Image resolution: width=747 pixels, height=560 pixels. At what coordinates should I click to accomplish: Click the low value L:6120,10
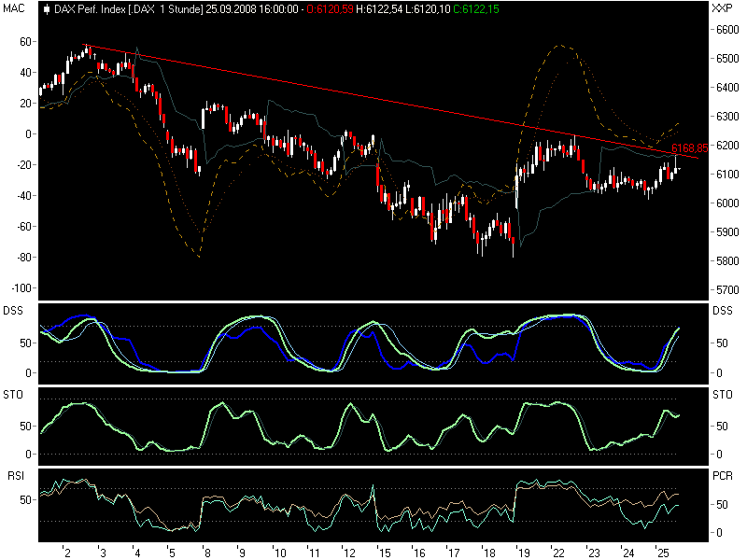(428, 9)
